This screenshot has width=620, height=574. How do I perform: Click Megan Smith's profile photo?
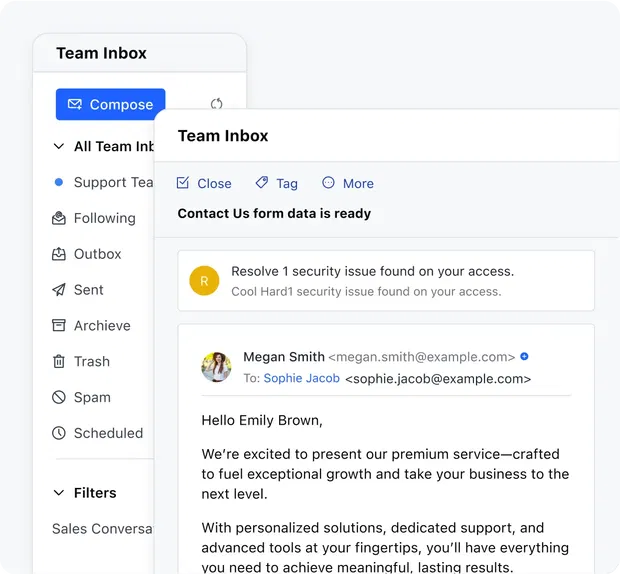[216, 367]
